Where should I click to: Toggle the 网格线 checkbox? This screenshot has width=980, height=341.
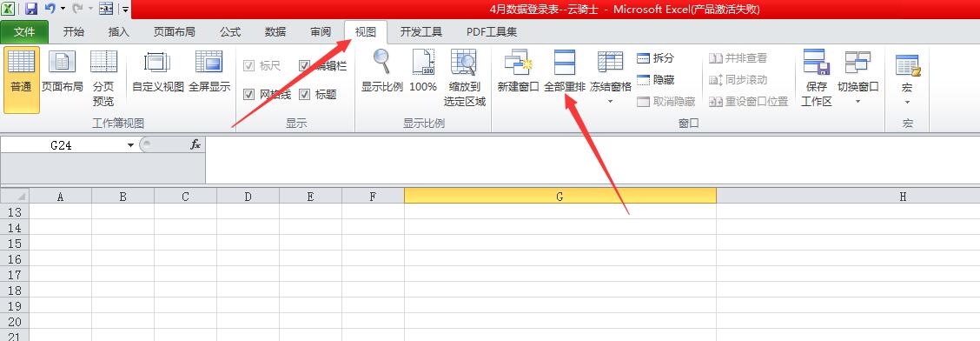(248, 95)
